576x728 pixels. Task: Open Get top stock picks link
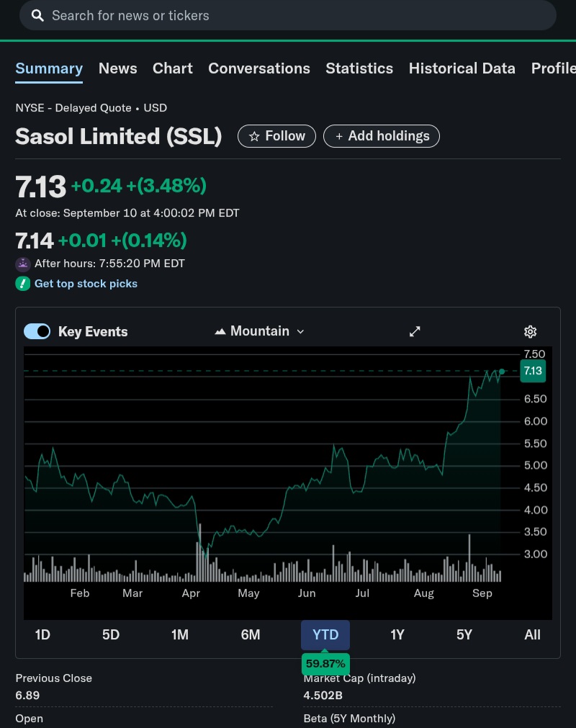tap(86, 284)
